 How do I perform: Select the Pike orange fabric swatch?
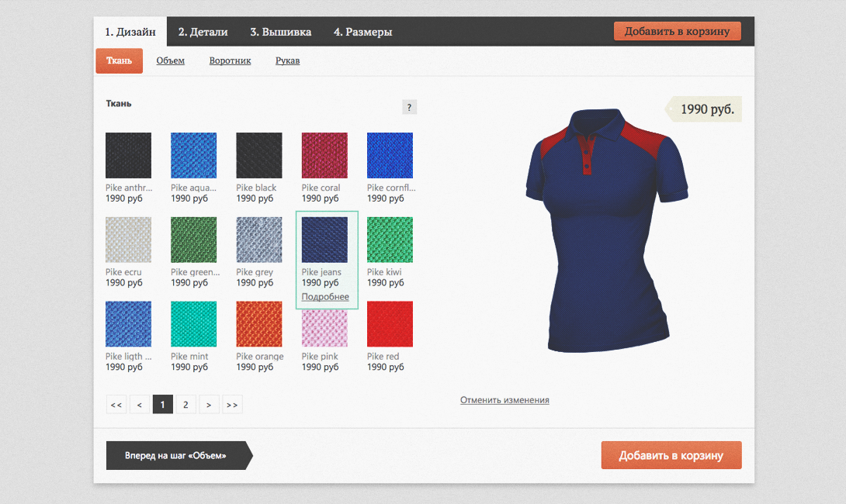click(x=259, y=324)
